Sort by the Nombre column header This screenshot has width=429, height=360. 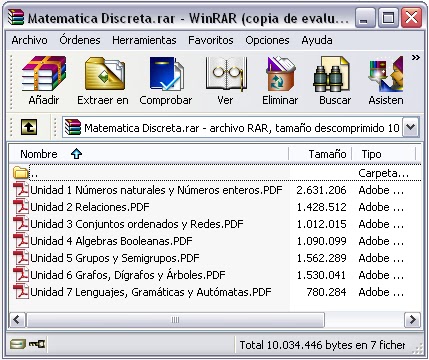(149, 154)
